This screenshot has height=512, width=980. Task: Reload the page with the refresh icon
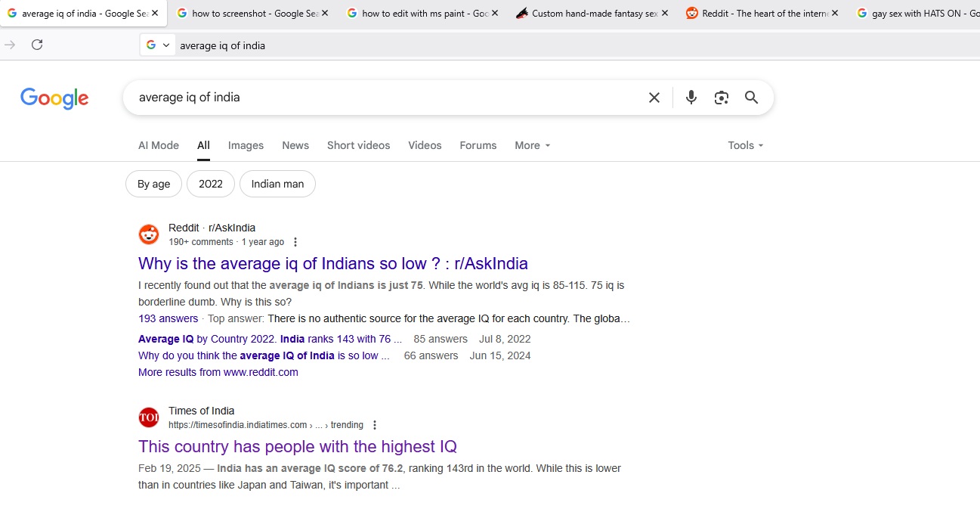(37, 45)
